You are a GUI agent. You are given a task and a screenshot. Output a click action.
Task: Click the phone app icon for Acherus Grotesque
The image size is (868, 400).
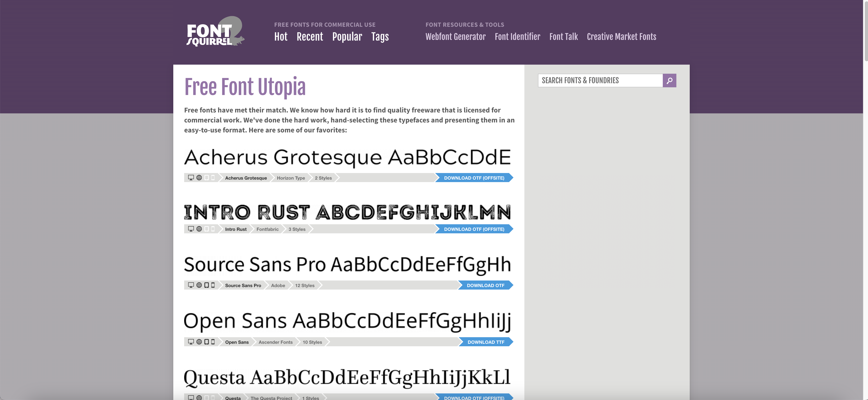click(213, 178)
